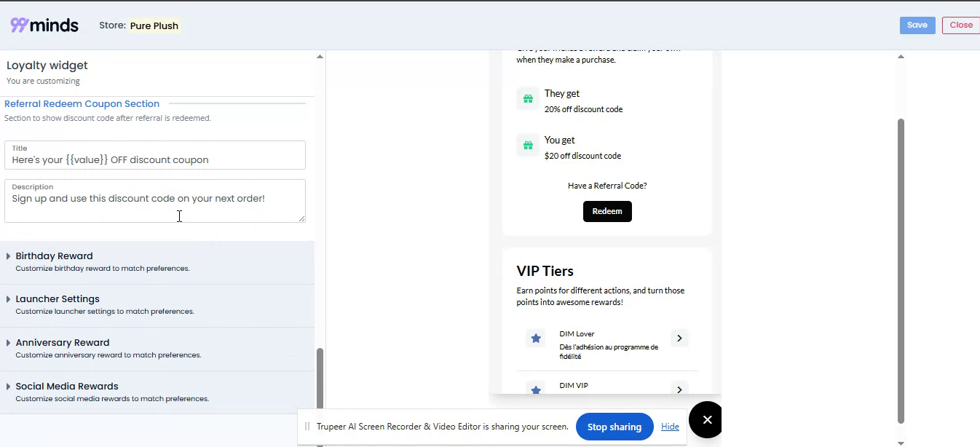Click the Customize launcher settings description text
The image size is (980, 447).
coord(105,312)
